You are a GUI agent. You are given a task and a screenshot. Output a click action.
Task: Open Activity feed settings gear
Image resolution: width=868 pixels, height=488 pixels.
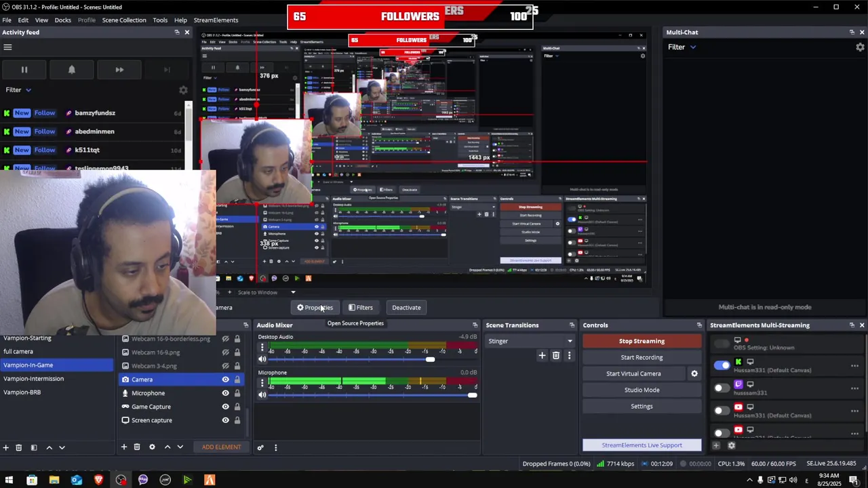point(183,89)
